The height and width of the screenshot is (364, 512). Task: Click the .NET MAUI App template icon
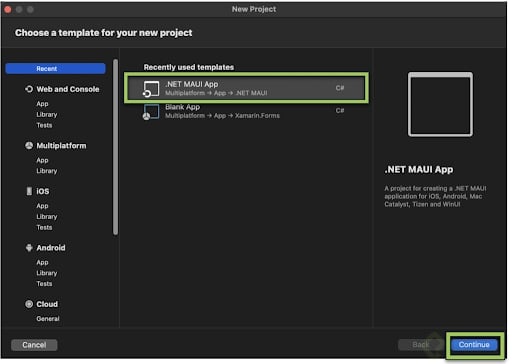click(x=151, y=89)
